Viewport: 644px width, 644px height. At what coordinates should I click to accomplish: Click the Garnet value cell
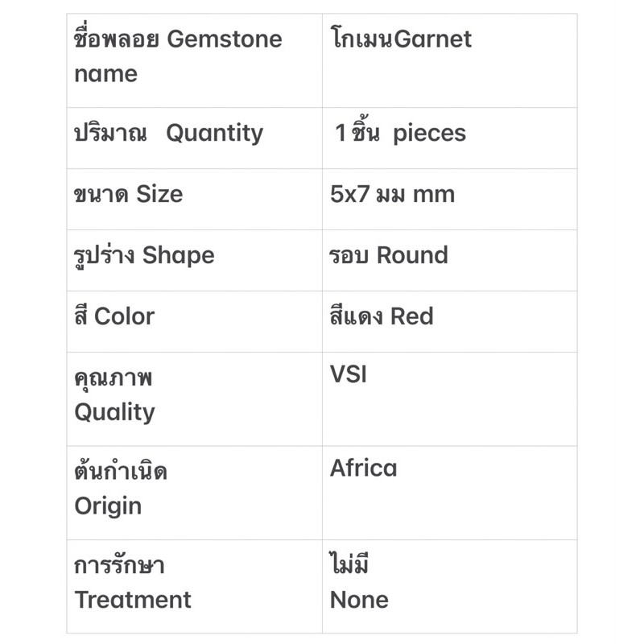[x=450, y=61]
